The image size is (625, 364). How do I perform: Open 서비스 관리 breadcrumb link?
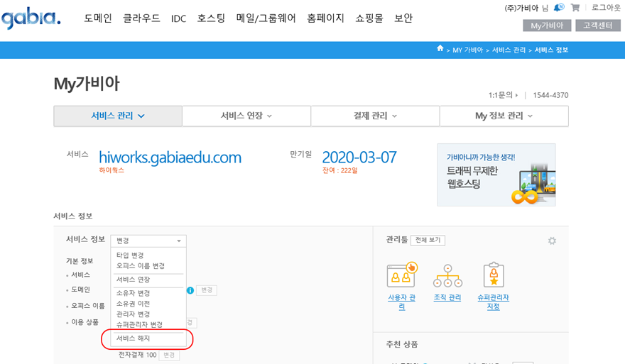pyautogui.click(x=509, y=50)
